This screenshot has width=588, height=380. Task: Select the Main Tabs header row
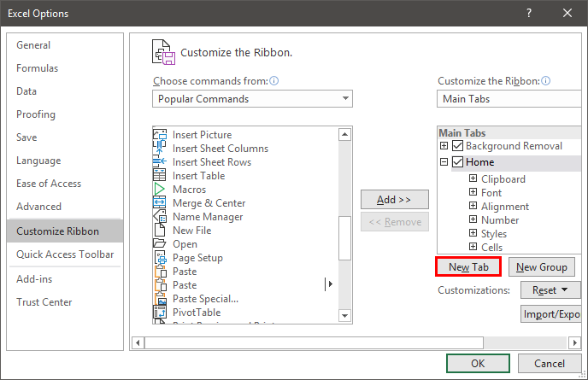509,132
